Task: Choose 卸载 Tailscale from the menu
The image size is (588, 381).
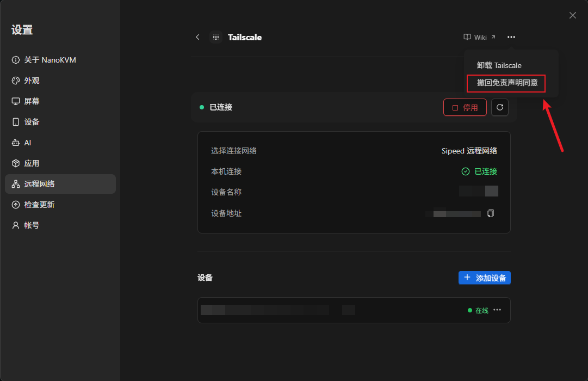Action: [x=499, y=65]
